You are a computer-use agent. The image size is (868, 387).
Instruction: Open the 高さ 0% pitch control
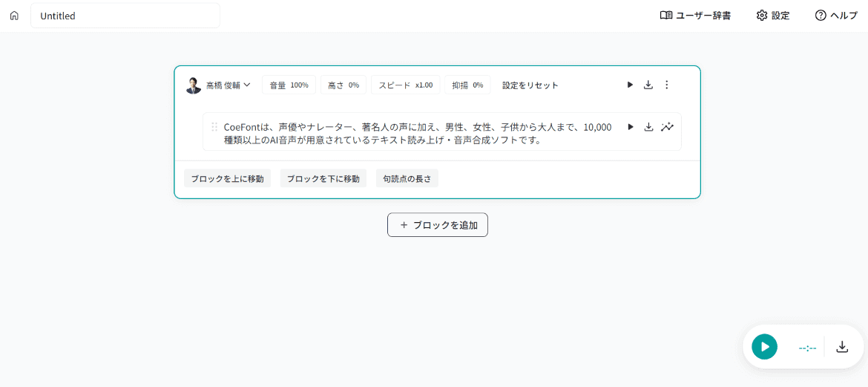[x=343, y=85]
